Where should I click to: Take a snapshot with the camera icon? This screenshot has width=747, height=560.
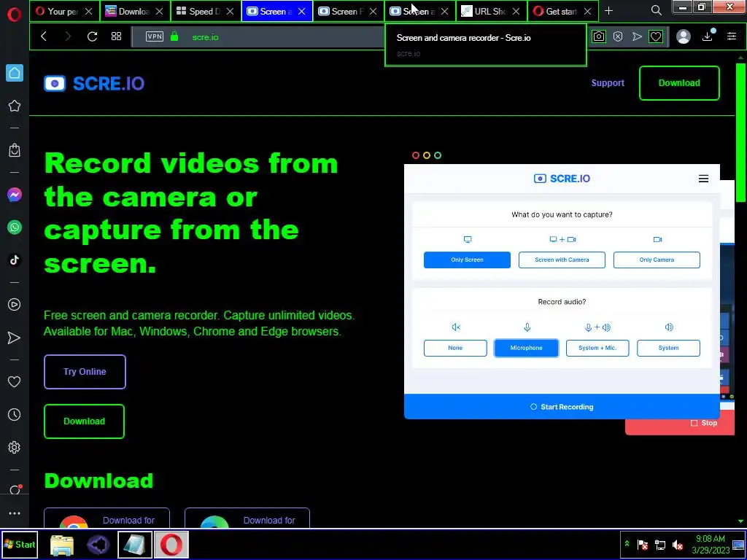click(599, 36)
